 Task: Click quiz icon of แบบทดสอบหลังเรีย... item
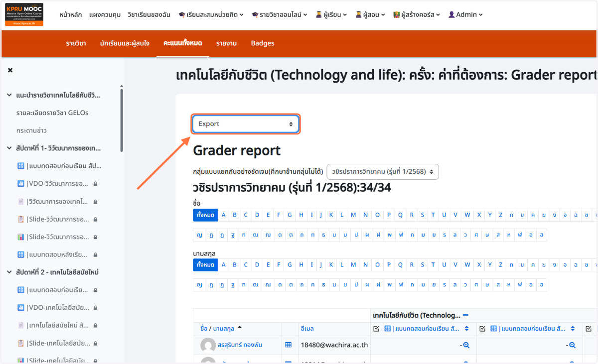[21, 254]
